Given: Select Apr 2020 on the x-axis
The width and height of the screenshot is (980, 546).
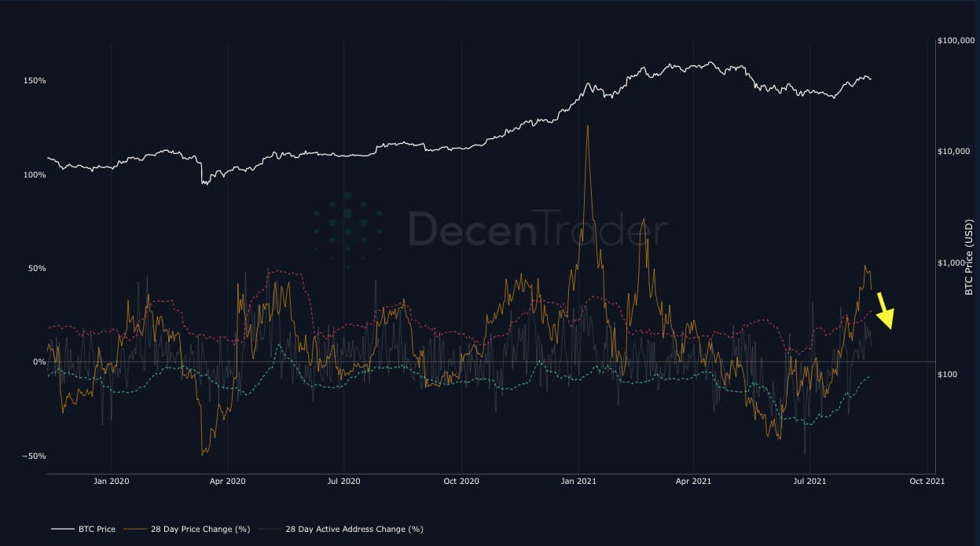Looking at the screenshot, I should pos(227,480).
